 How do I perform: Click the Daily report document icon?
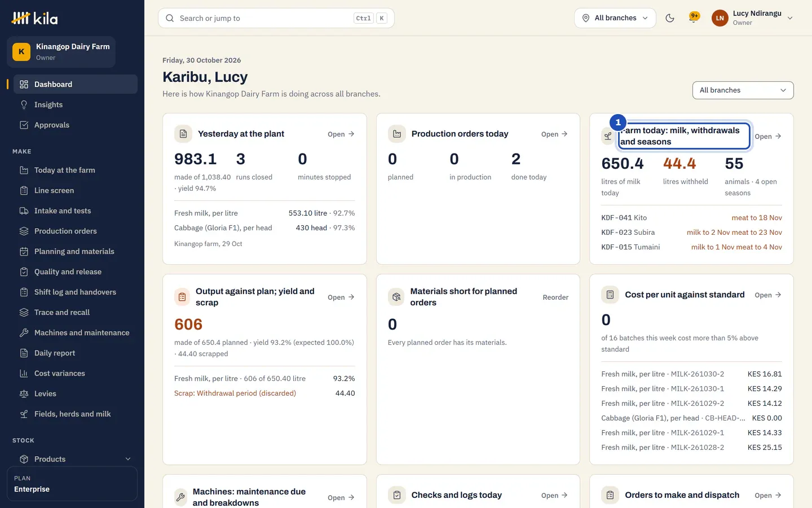click(x=24, y=353)
